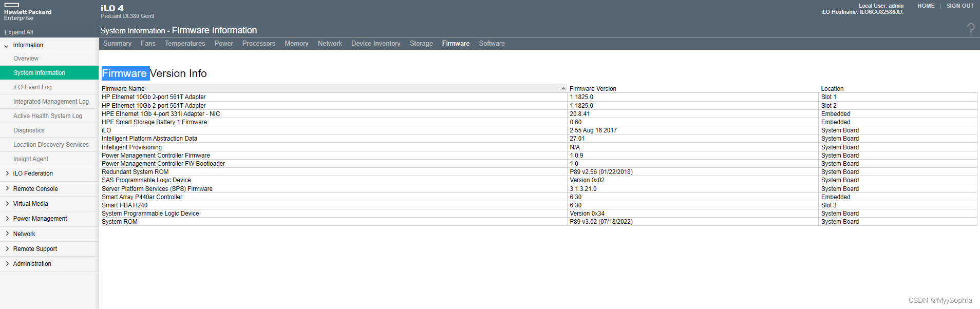
Task: Switch to the Software tab
Action: 492,44
